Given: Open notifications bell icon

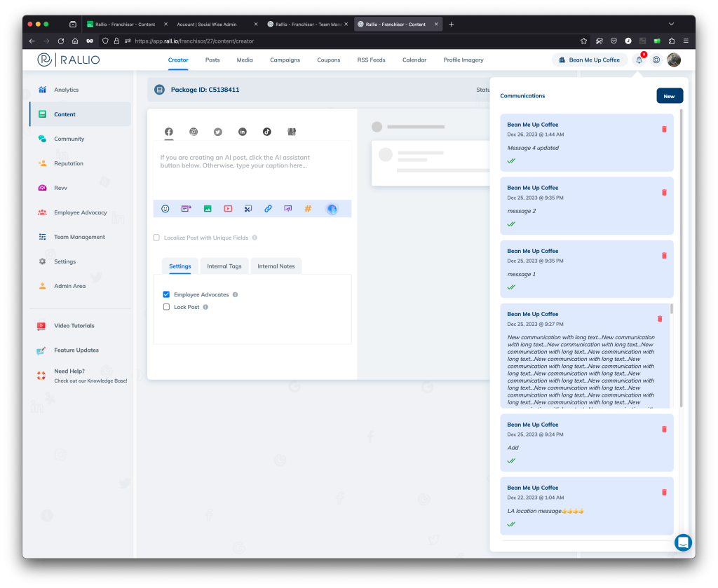Looking at the screenshot, I should 639,60.
